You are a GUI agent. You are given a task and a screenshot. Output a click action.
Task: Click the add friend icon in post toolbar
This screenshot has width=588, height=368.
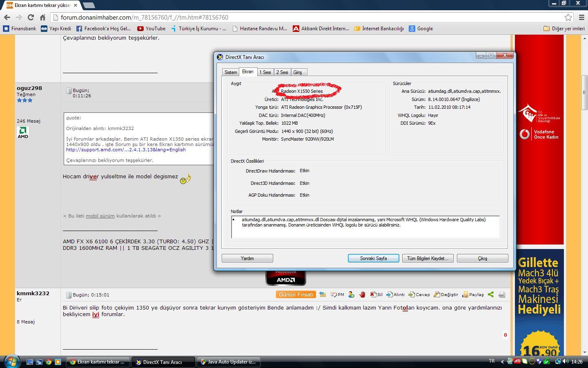point(351,294)
